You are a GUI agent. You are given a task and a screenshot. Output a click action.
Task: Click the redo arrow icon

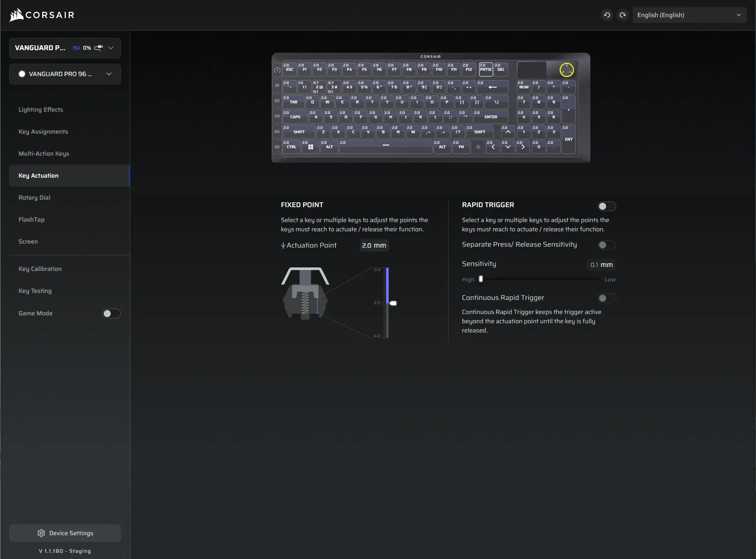point(623,15)
